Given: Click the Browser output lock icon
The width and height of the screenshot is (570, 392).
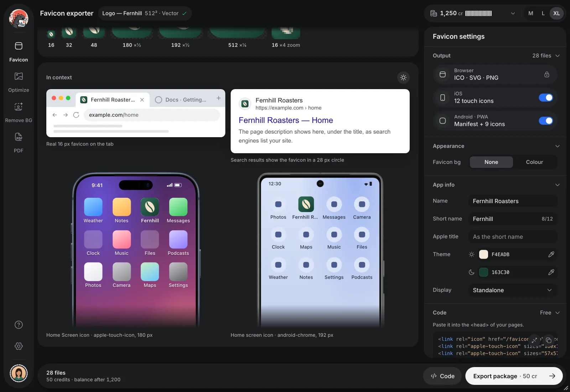Looking at the screenshot, I should tap(546, 74).
